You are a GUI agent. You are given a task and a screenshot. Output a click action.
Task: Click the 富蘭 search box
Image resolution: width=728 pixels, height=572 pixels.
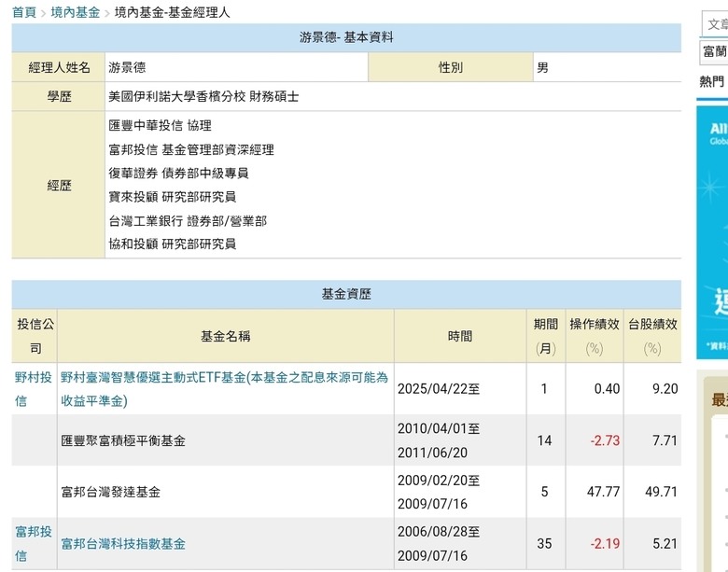(x=714, y=51)
